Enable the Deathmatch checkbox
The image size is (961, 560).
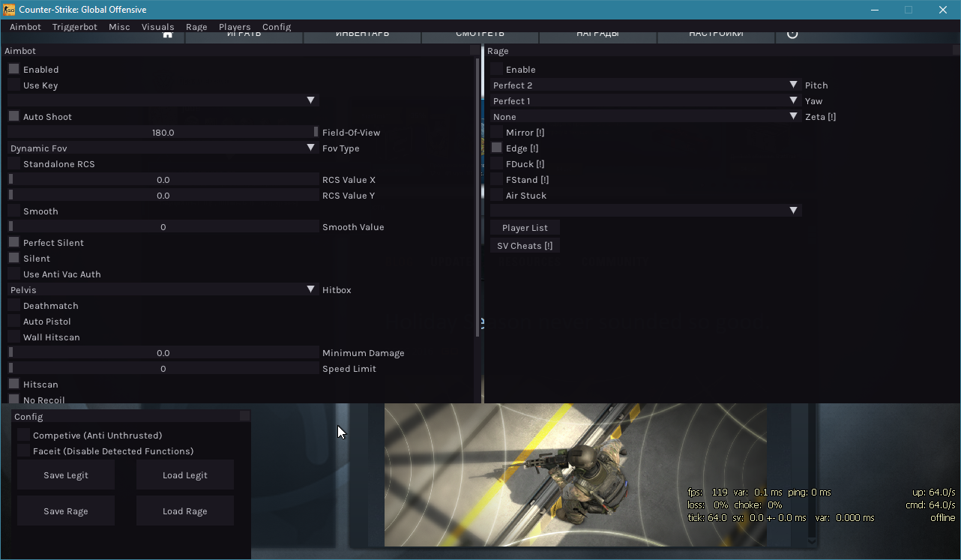13,305
